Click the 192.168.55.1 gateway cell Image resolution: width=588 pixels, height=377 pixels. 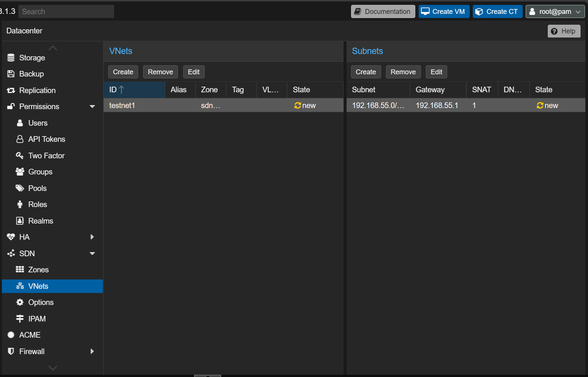coord(438,105)
